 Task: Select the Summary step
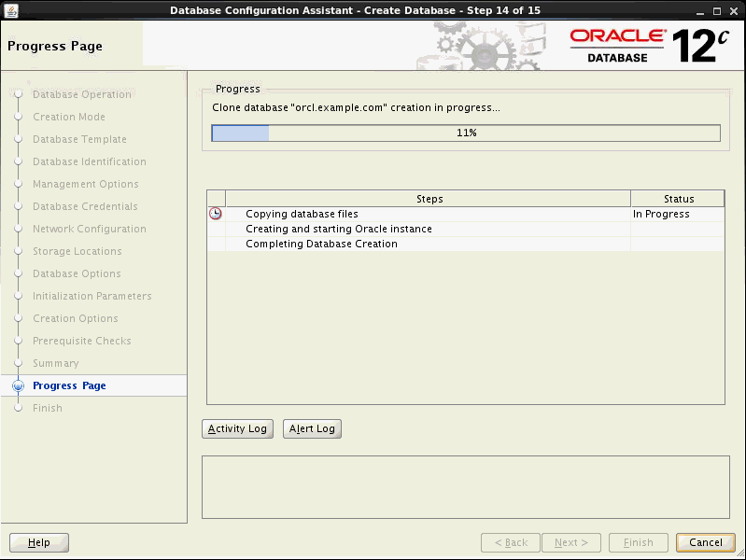point(56,362)
